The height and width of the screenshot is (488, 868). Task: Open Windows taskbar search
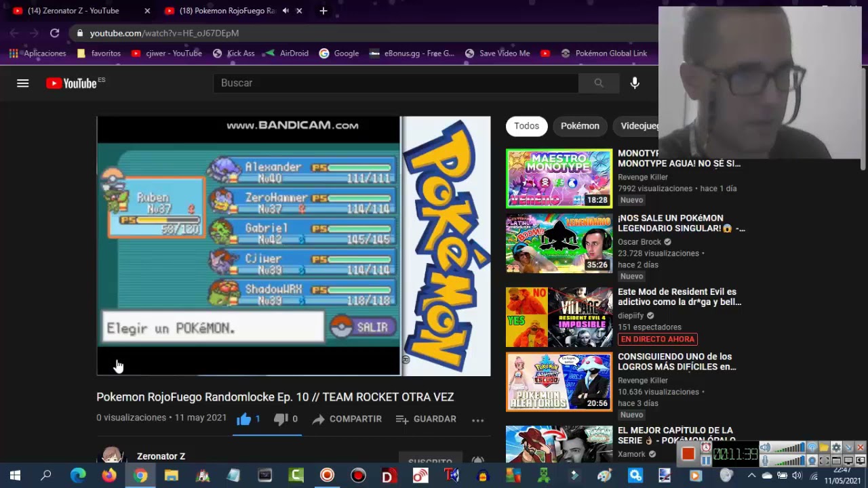pos(46,475)
